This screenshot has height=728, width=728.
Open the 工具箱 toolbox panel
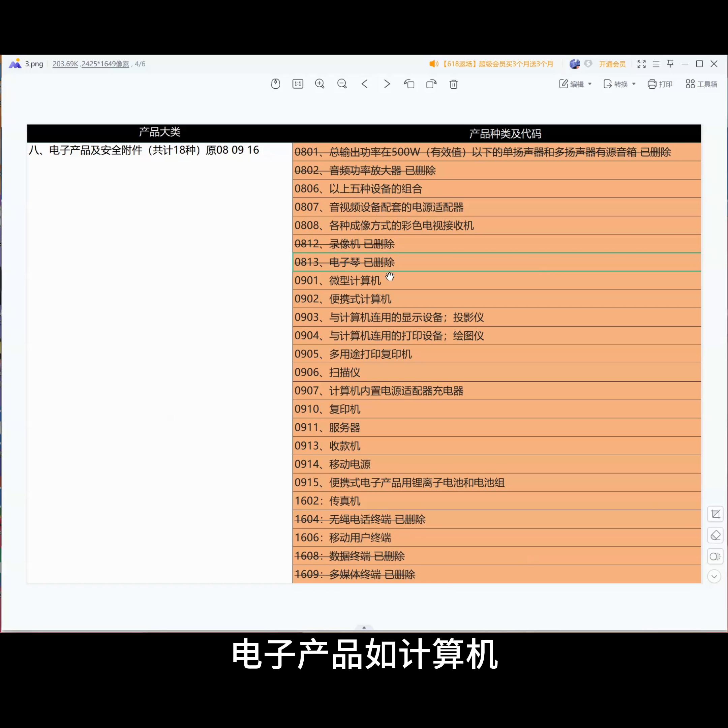point(701,84)
